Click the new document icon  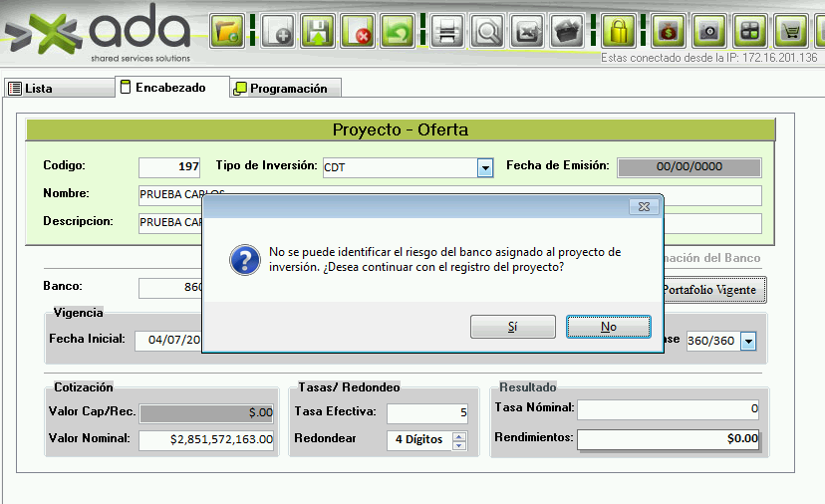point(280,31)
